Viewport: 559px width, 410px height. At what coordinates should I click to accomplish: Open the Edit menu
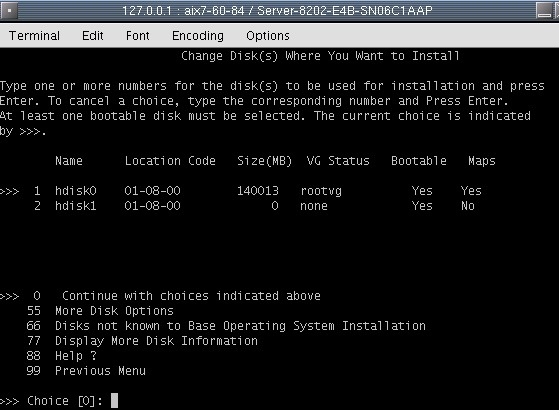[92, 36]
